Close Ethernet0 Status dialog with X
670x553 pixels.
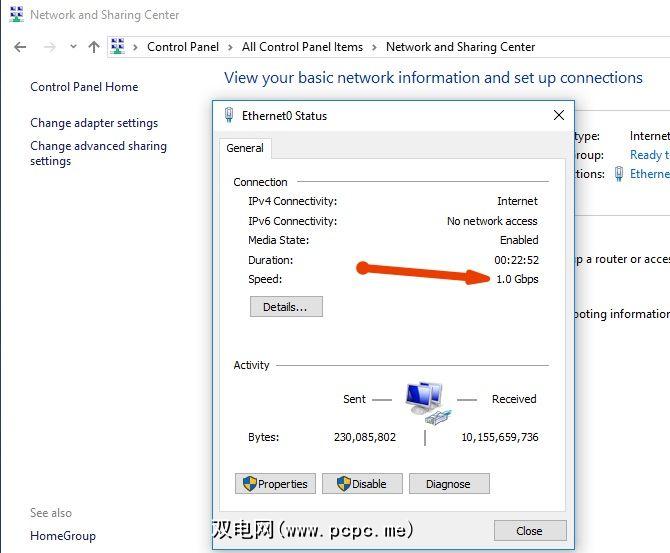558,115
